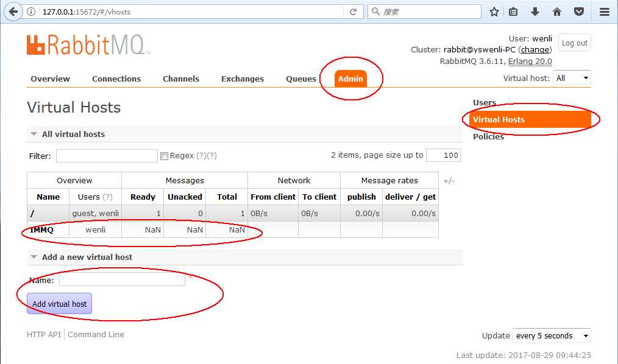Focus the Filter input field
The image size is (618, 364).
107,156
